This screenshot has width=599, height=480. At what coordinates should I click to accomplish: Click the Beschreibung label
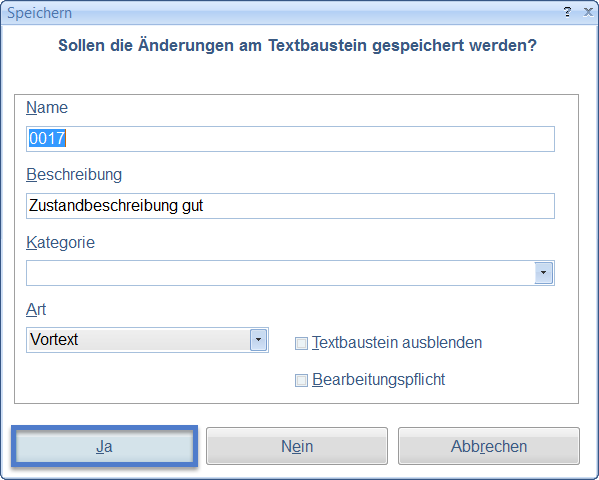[x=74, y=175]
